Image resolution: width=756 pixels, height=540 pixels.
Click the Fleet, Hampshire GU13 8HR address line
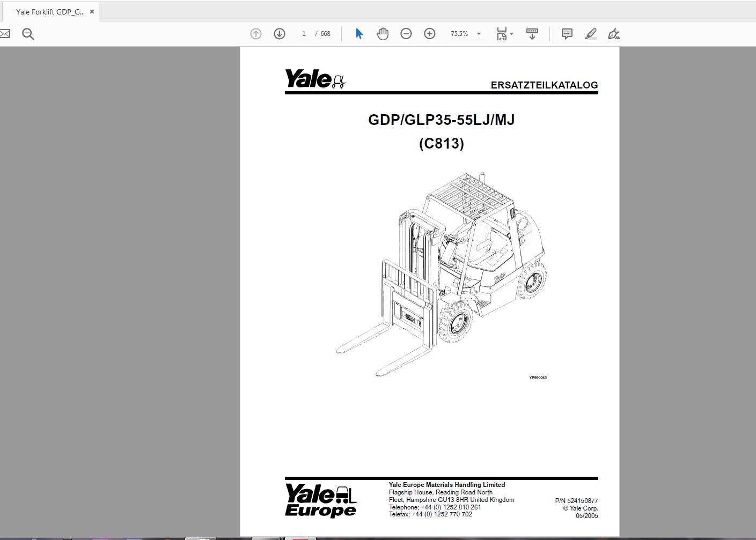(451, 500)
